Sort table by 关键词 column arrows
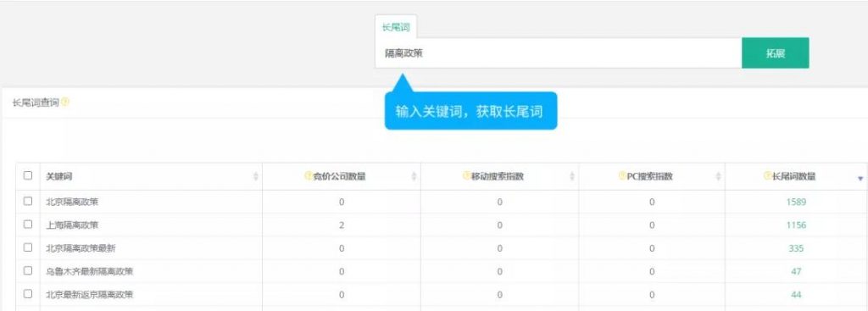 click(x=256, y=176)
